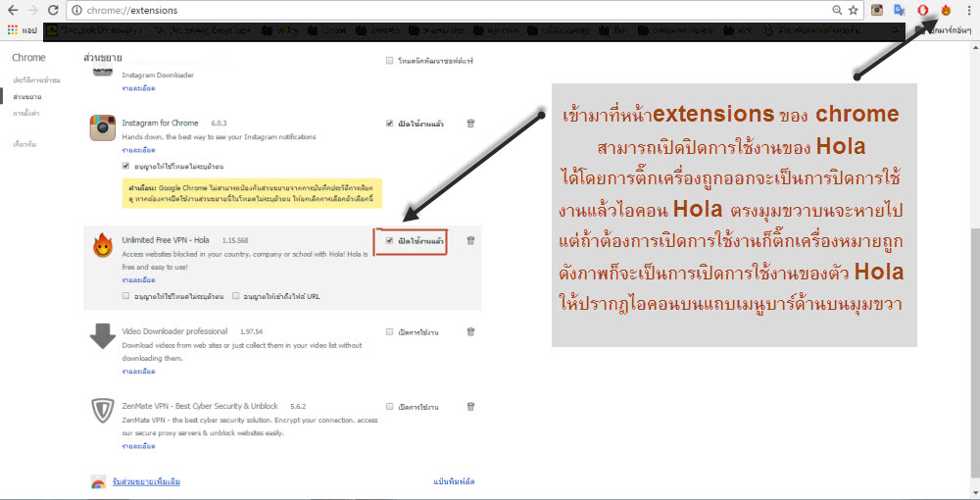Open the apps grid shortcut in bookmarks bar
This screenshot has width=980, height=500.
(12, 29)
